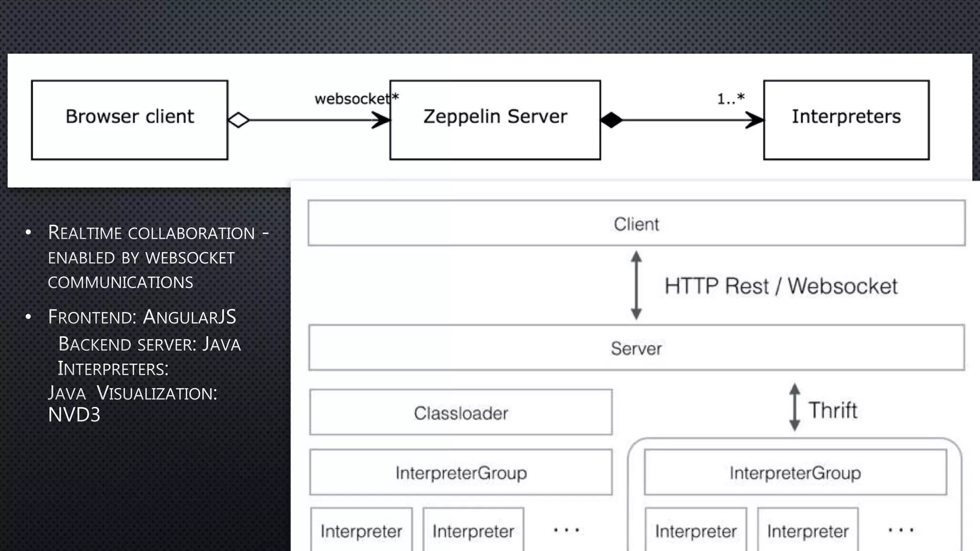Viewport: 980px width, 551px height.
Task: Click the HTTP Rest / Websocket label
Action: [x=781, y=286]
